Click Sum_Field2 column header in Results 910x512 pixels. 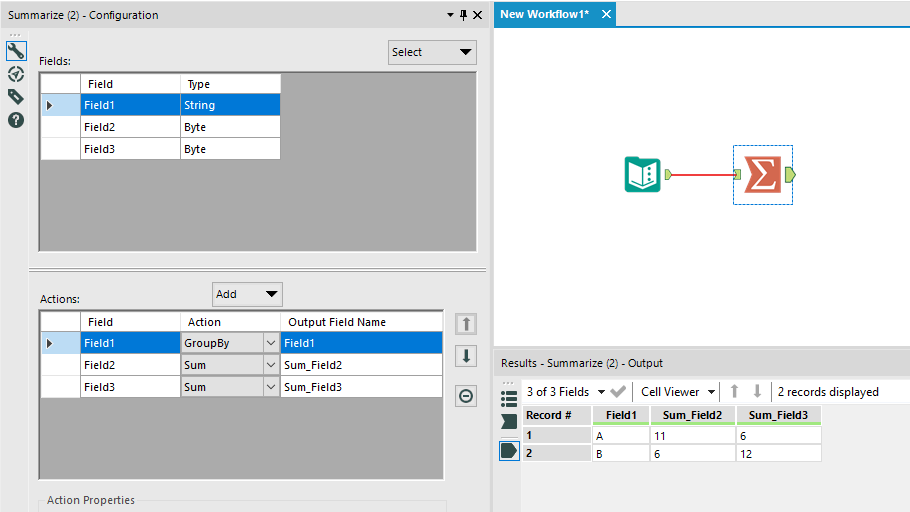coord(692,415)
